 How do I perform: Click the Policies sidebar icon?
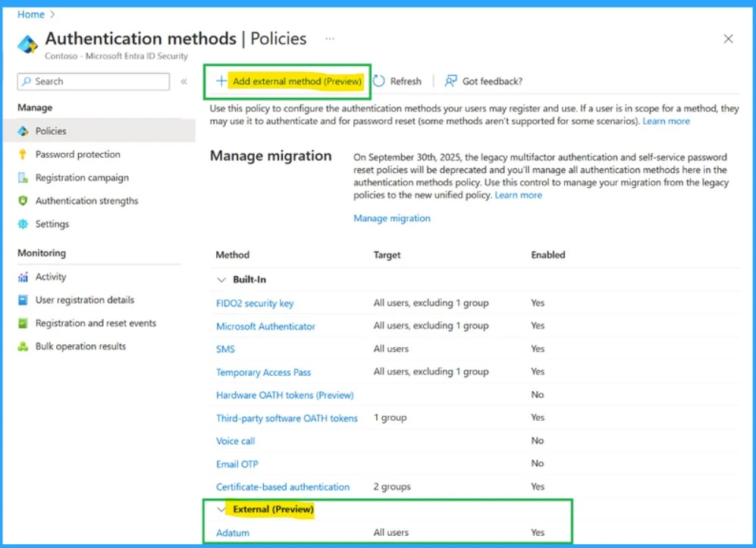pos(23,131)
